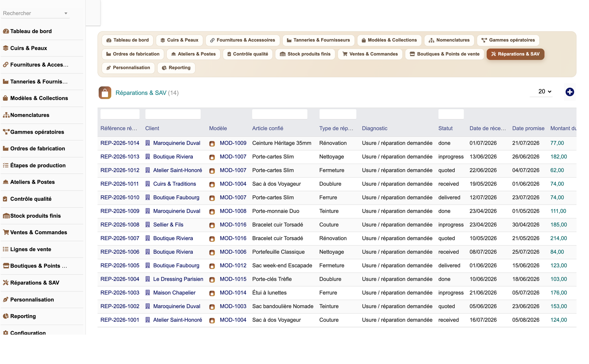Click the Personnalisation pen icon in sidebar

(6, 300)
